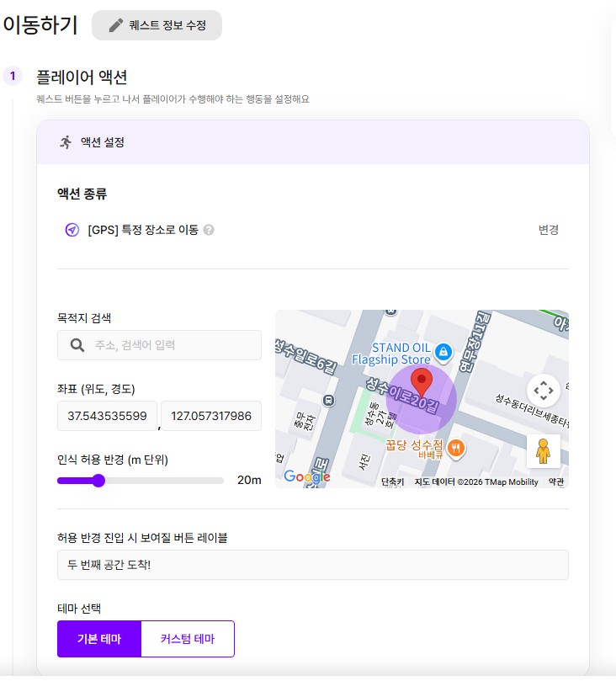Click the 변경 link to change action type

click(x=549, y=230)
